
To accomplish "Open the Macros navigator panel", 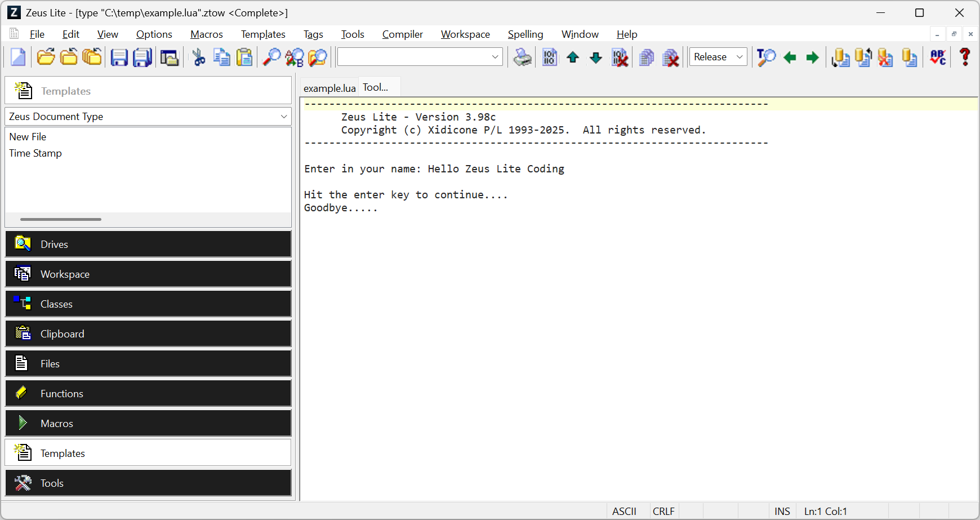I will pyautogui.click(x=148, y=423).
